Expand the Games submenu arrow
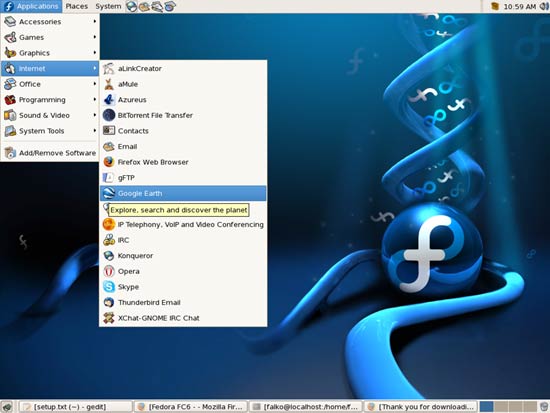This screenshot has width=550, height=413. click(95, 37)
